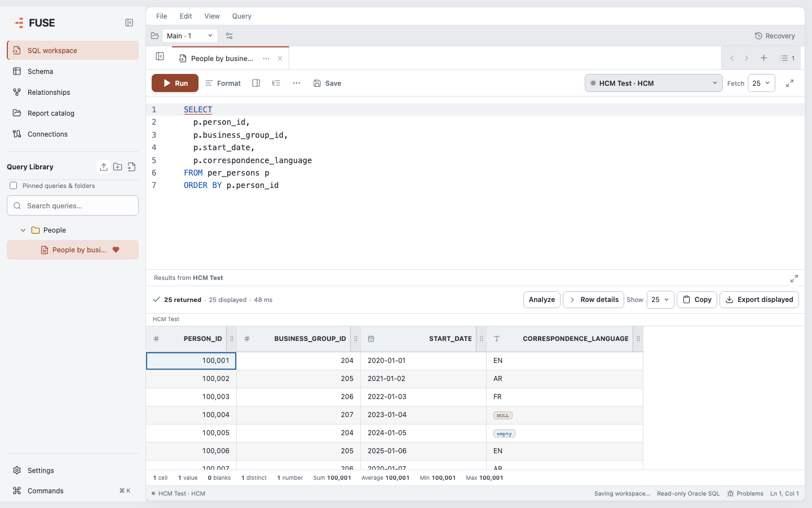
Task: Copy the displayed results
Action: point(697,300)
